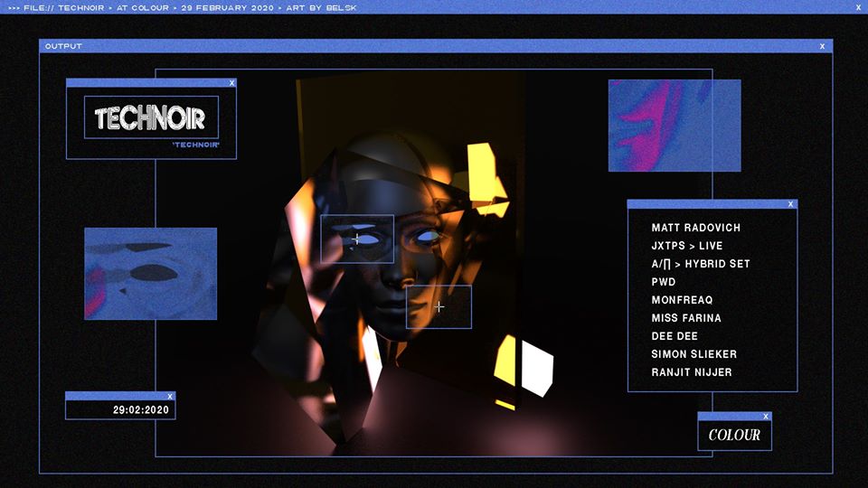The image size is (868, 488).
Task: Click the COLOUR venue logo
Action: [x=734, y=435]
